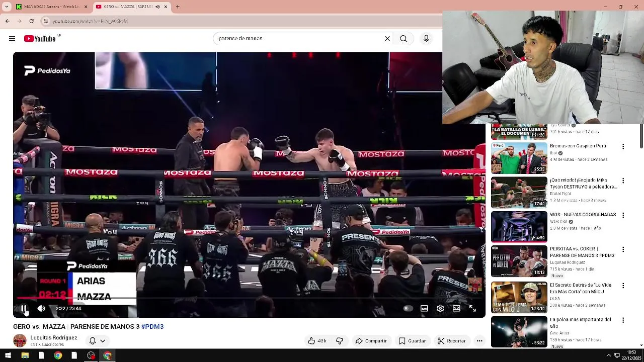Image resolution: width=644 pixels, height=362 pixels.
Task: Close the GERO vs. MAZZA tab
Action: (166, 7)
